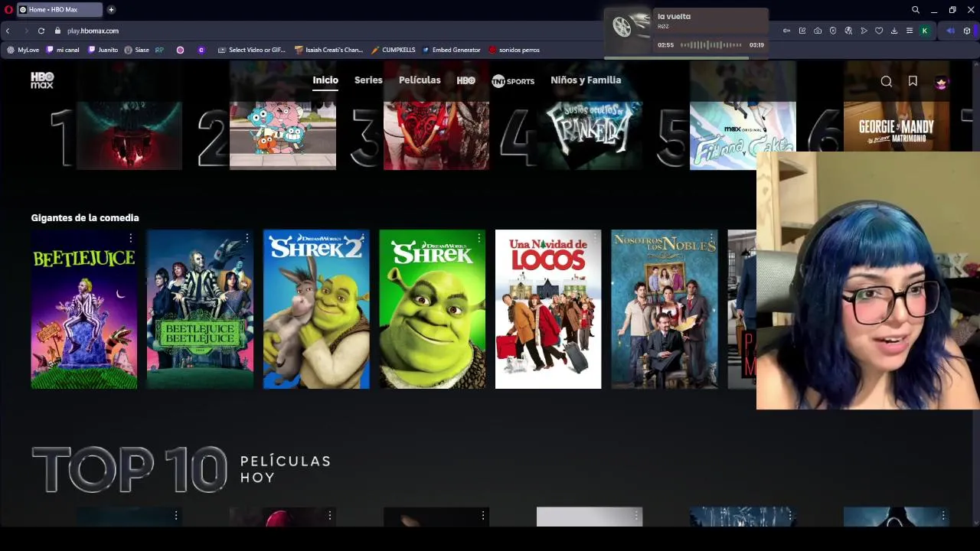Open the Siase bookmark
This screenshot has width=980, height=551.
pos(137,50)
